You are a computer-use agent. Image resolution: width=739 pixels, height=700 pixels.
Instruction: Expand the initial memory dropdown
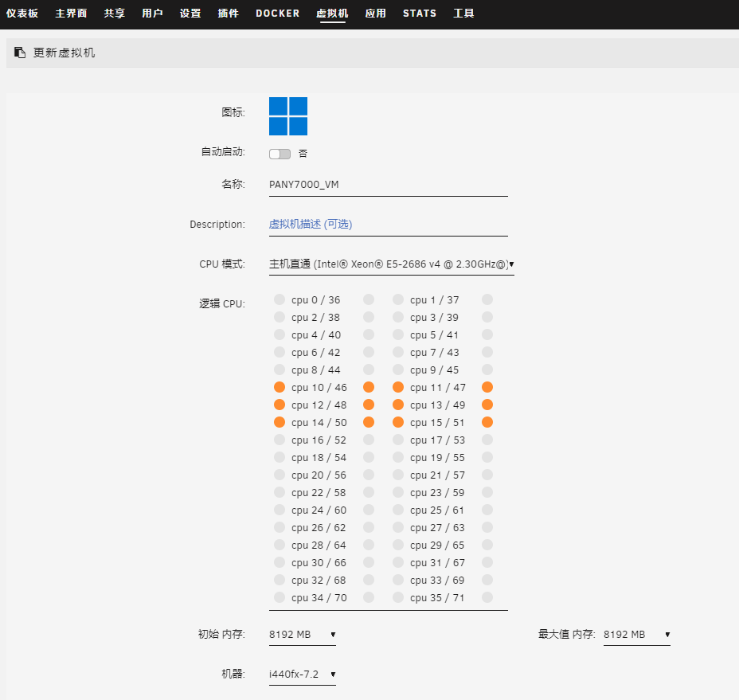[x=302, y=635]
